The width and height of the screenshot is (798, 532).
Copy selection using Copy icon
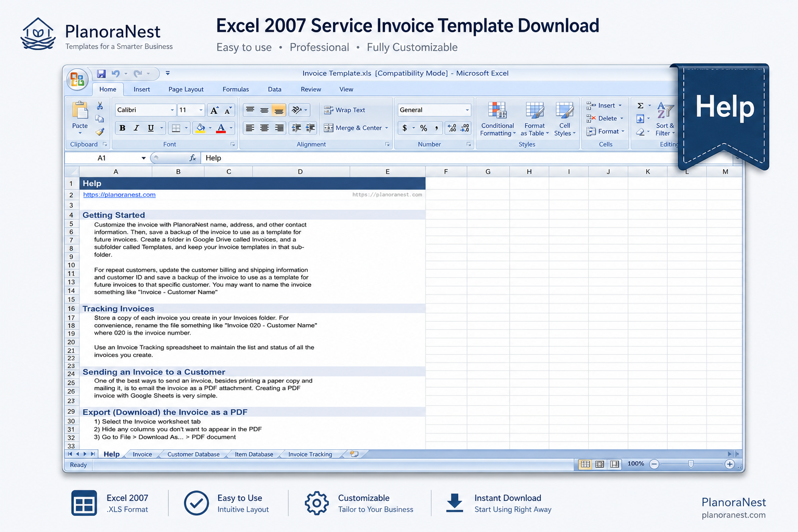100,119
